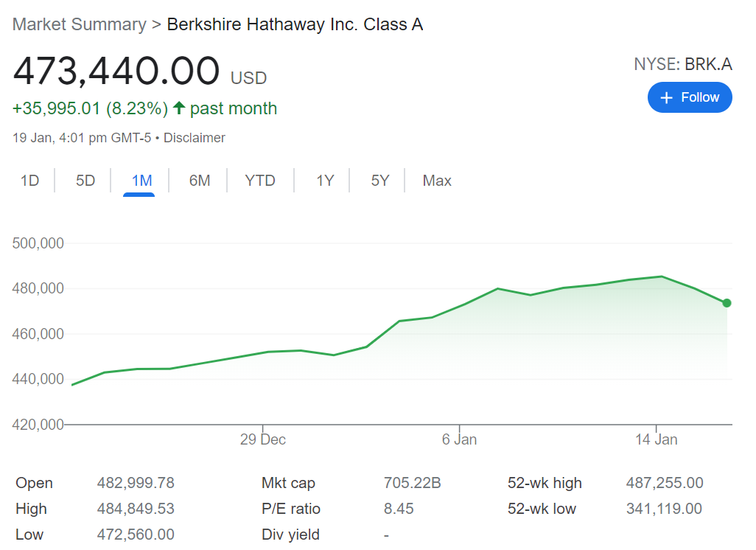
Task: Open the Disclaimer link
Action: pyautogui.click(x=195, y=138)
